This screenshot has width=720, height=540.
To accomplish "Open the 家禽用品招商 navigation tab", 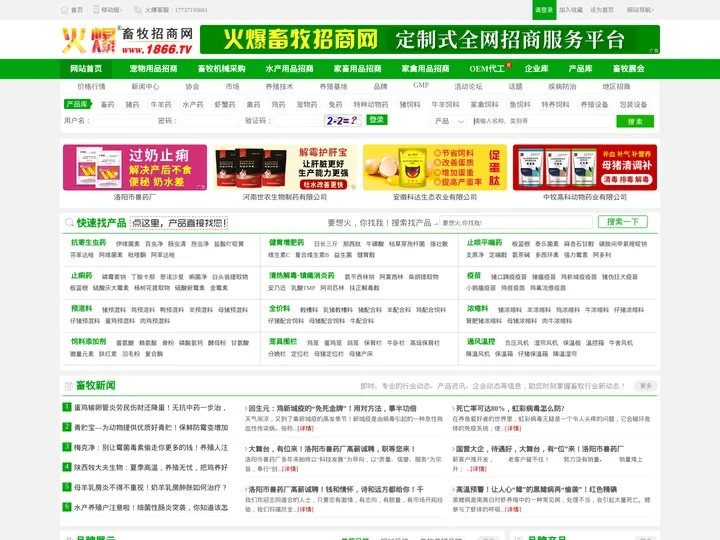I will pyautogui.click(x=425, y=69).
